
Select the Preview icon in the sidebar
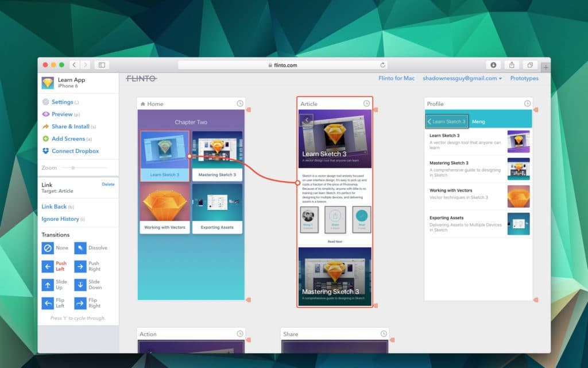[45, 114]
